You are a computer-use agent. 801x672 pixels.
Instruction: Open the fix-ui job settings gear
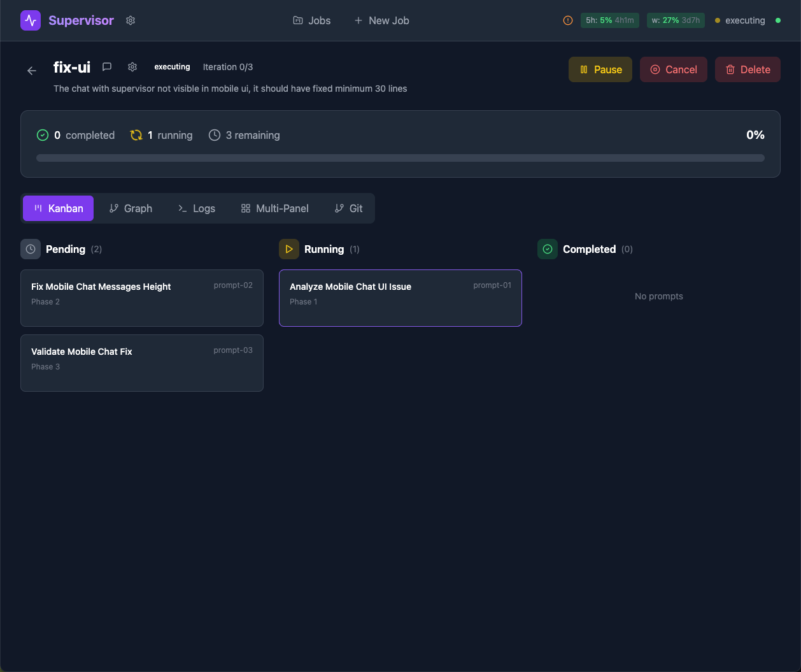tap(132, 67)
